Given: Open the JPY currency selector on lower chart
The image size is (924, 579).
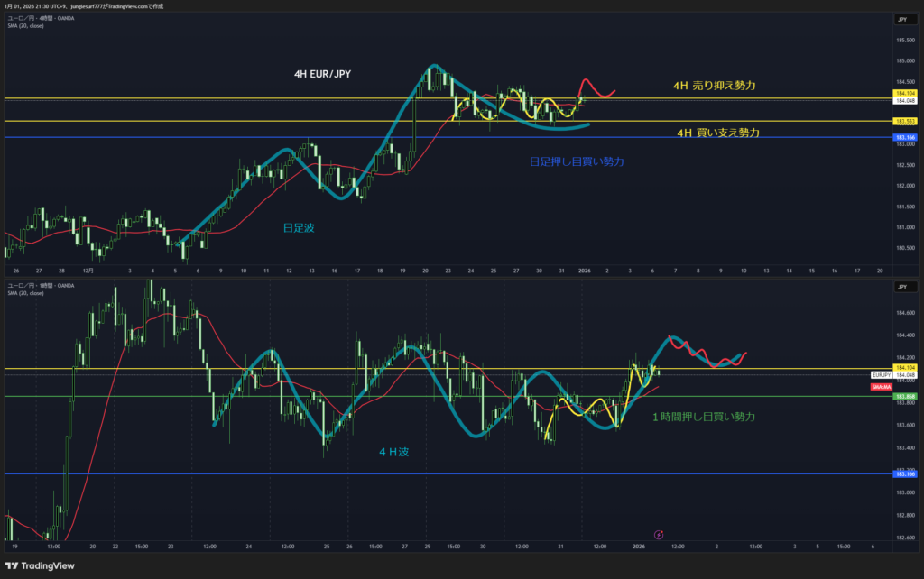Looking at the screenshot, I should [901, 286].
